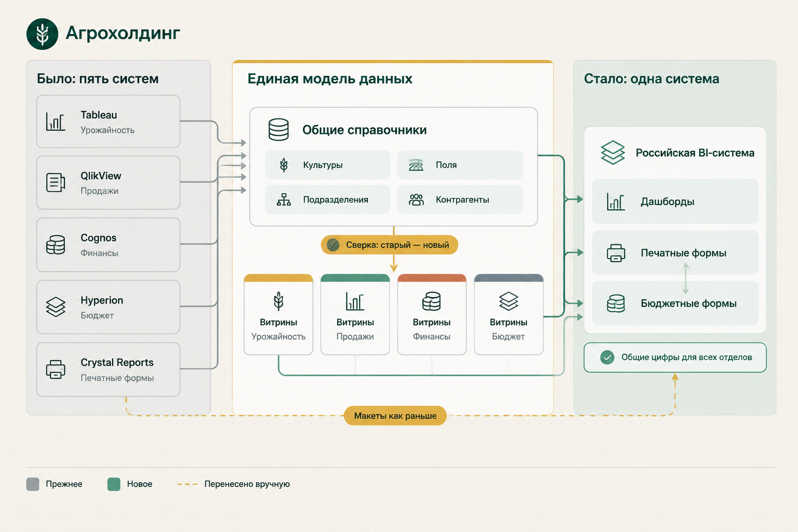Click the Агрохолдинг wheat logo icon

42,34
